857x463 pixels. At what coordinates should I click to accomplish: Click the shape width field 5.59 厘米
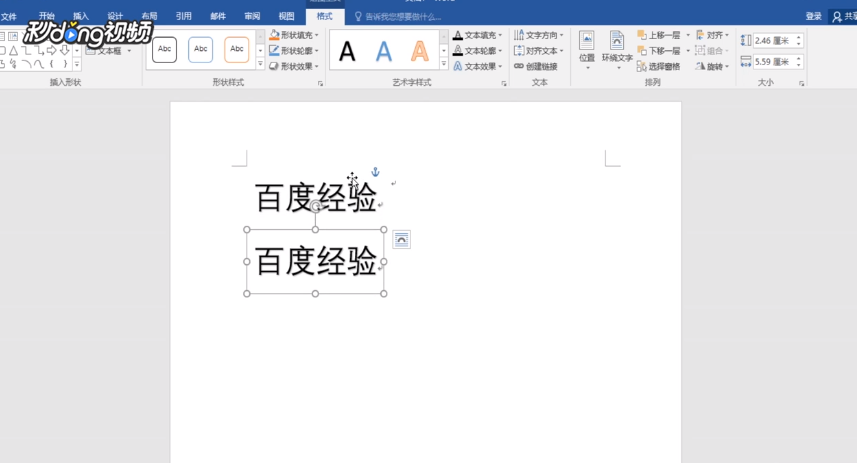click(x=773, y=62)
